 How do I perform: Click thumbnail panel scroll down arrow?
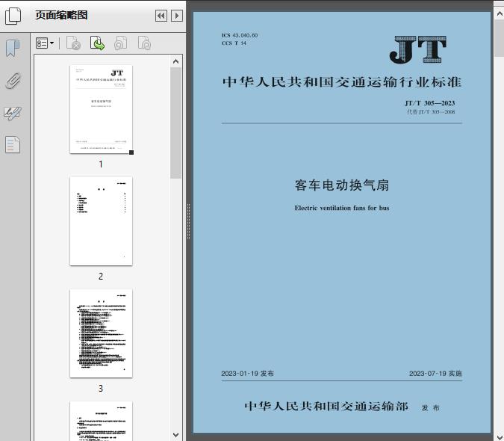pyautogui.click(x=175, y=435)
